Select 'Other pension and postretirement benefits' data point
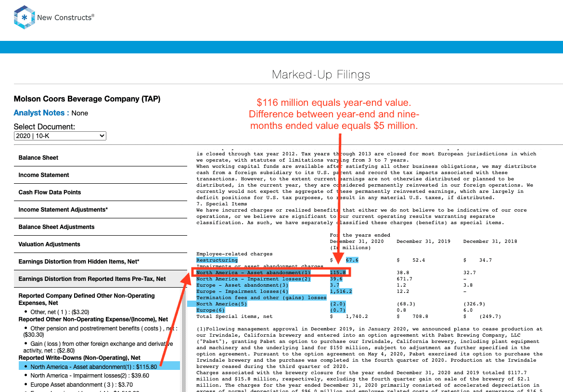Viewport: 563px width, 392px height. (x=101, y=331)
